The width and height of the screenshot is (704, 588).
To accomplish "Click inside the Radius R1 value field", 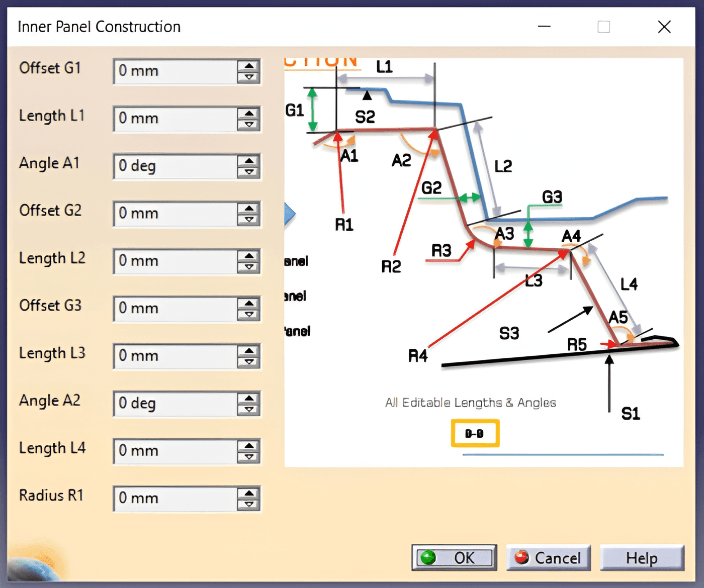I will [175, 499].
